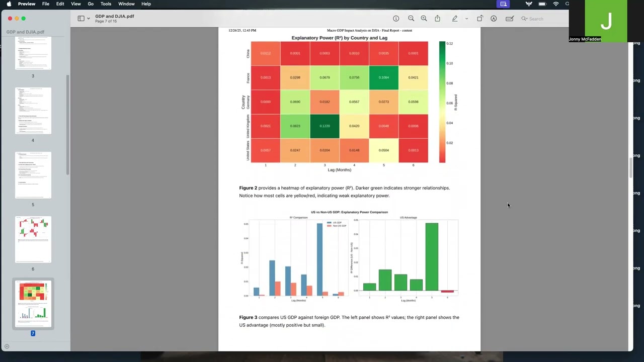644x362 pixels.
Task: Open the Form Filling toolbar button
Action: [x=510, y=19]
